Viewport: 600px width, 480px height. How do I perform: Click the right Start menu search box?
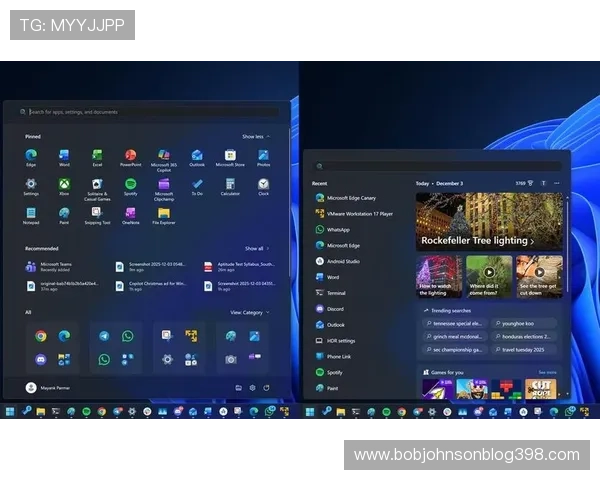click(x=437, y=166)
